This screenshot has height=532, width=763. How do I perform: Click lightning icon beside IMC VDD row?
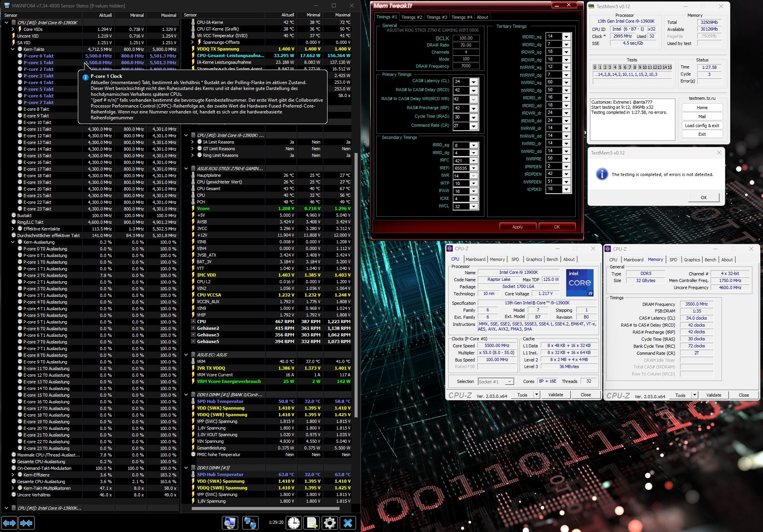point(193,275)
